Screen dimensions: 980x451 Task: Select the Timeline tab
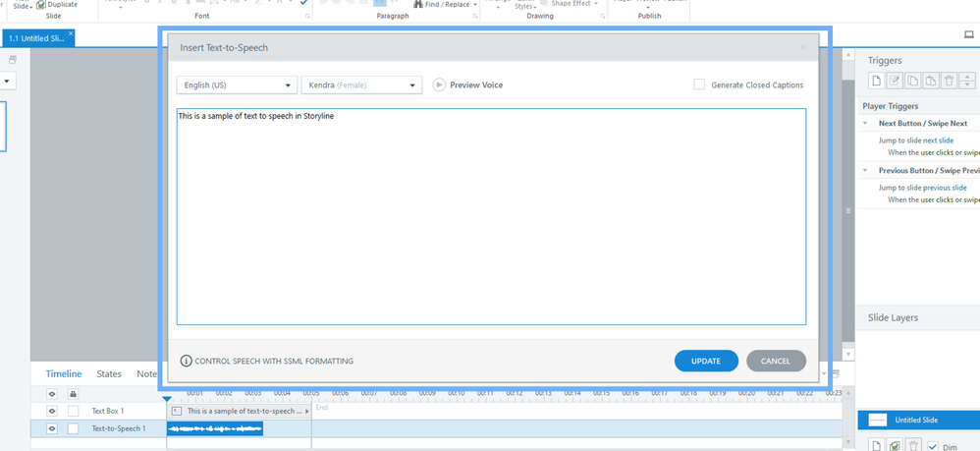(64, 373)
